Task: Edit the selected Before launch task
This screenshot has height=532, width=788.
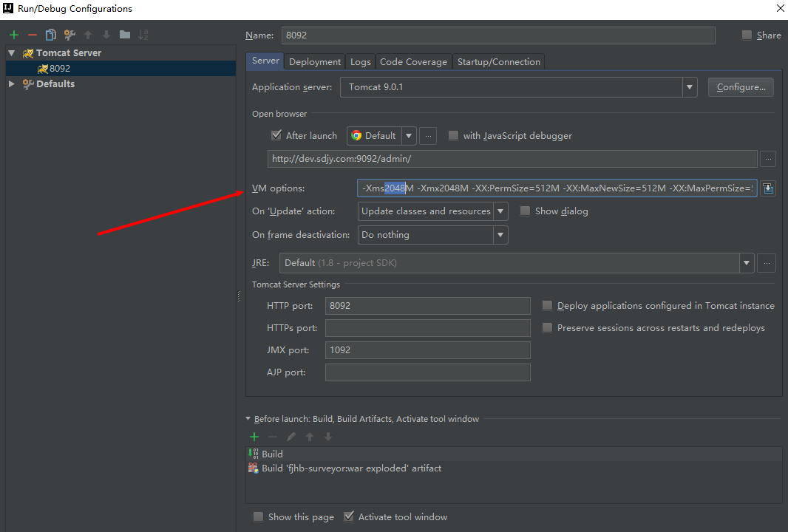Action: coord(291,437)
